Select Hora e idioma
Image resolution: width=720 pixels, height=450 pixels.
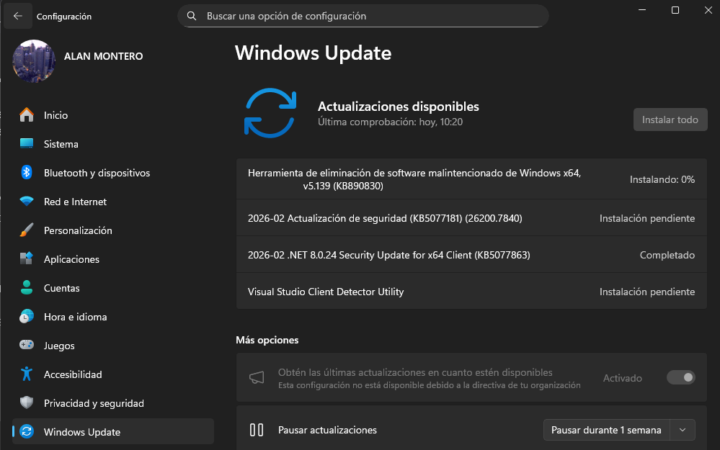click(x=113, y=317)
